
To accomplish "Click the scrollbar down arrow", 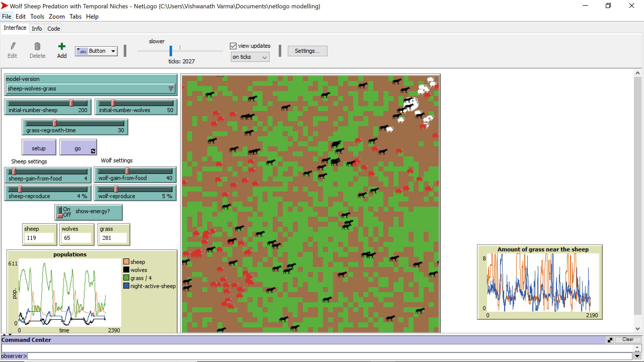I will [x=637, y=328].
